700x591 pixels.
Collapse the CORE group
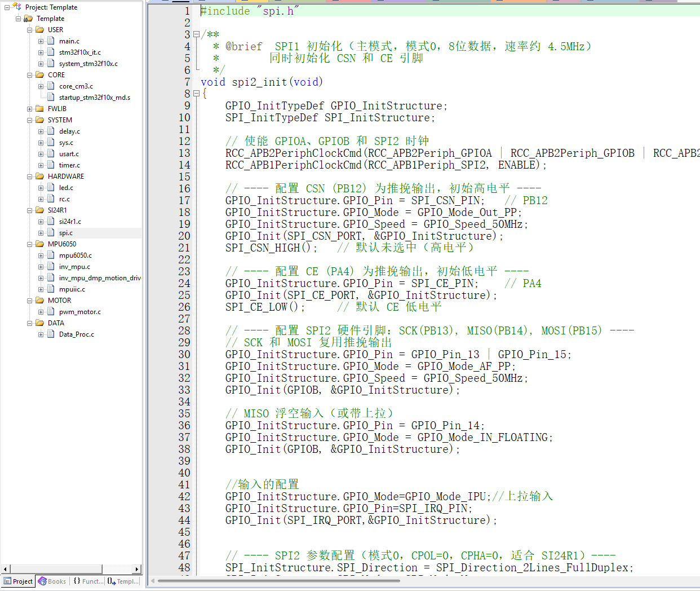[29, 75]
